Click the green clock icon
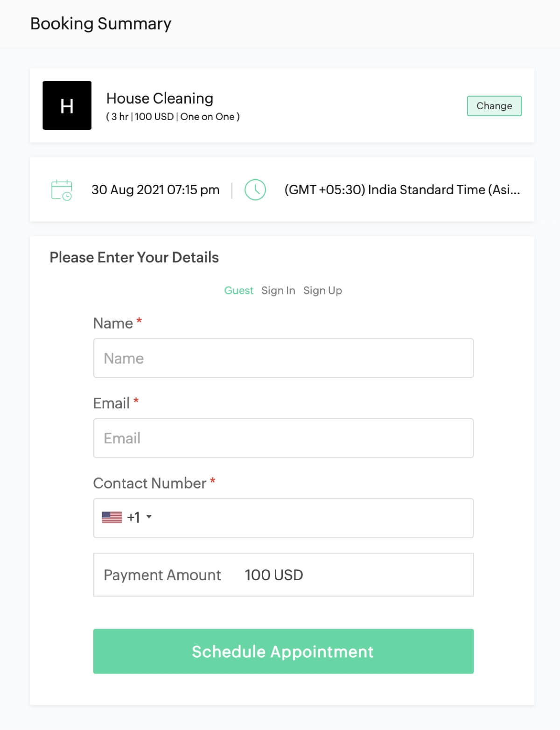Screen dimensions: 560x730 point(256,190)
